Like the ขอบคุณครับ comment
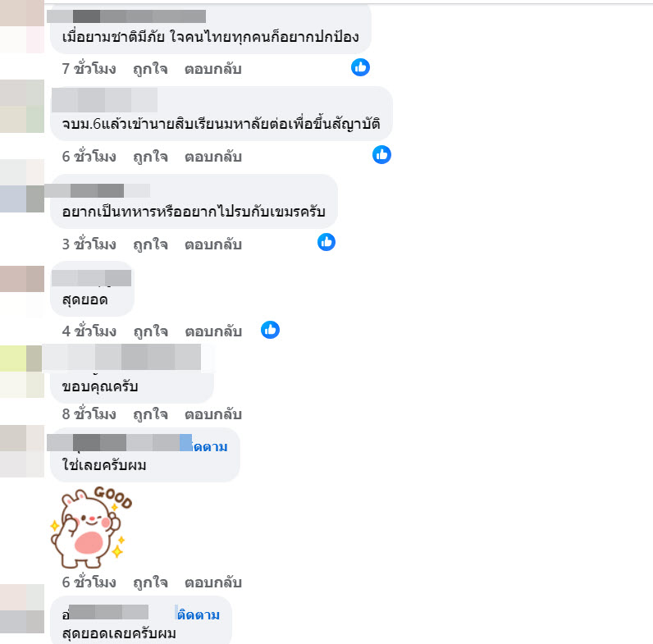653x644 pixels. point(150,414)
